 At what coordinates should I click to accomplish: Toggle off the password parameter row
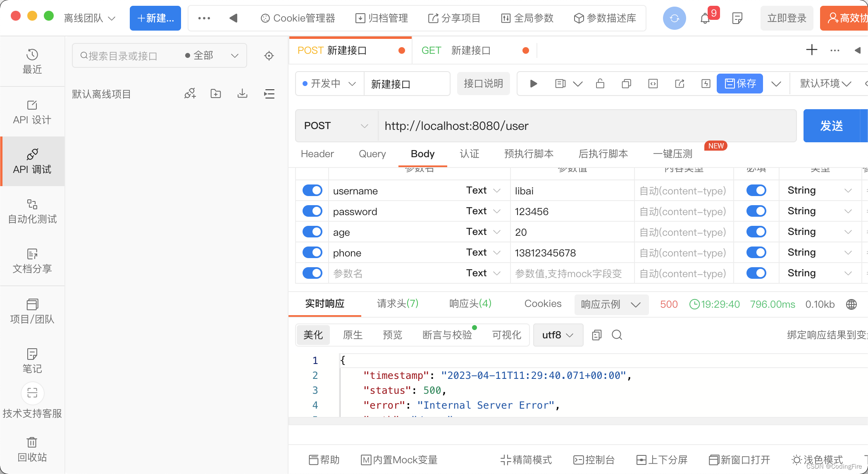coord(312,211)
